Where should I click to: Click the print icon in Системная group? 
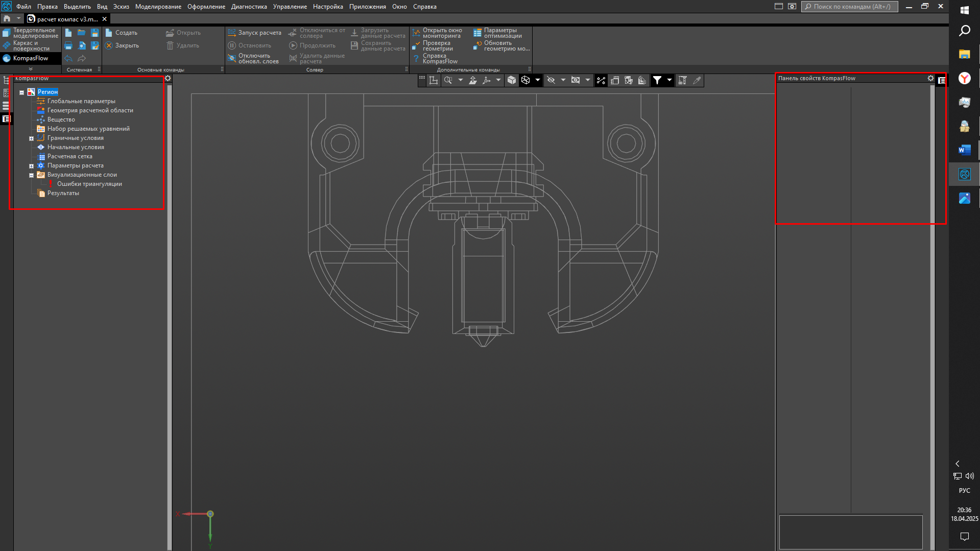point(68,45)
